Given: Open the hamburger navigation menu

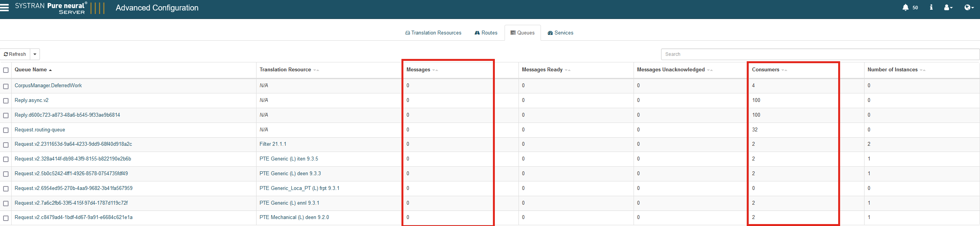Looking at the screenshot, I should pyautogui.click(x=5, y=8).
